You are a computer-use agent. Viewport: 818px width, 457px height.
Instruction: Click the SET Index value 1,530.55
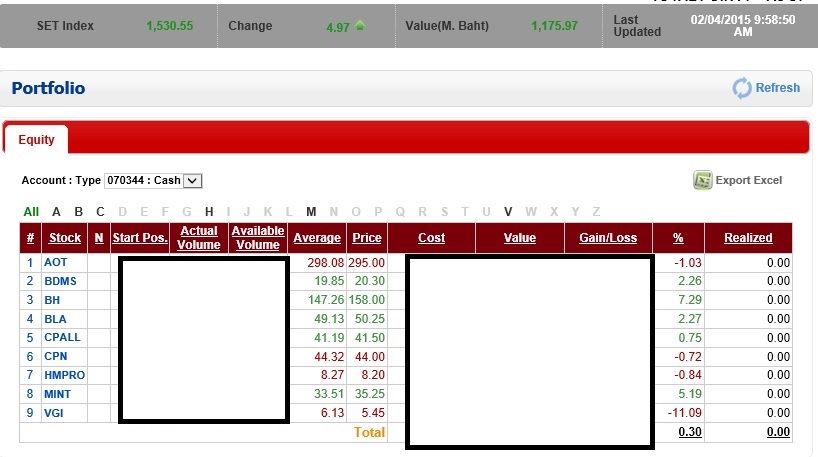170,26
